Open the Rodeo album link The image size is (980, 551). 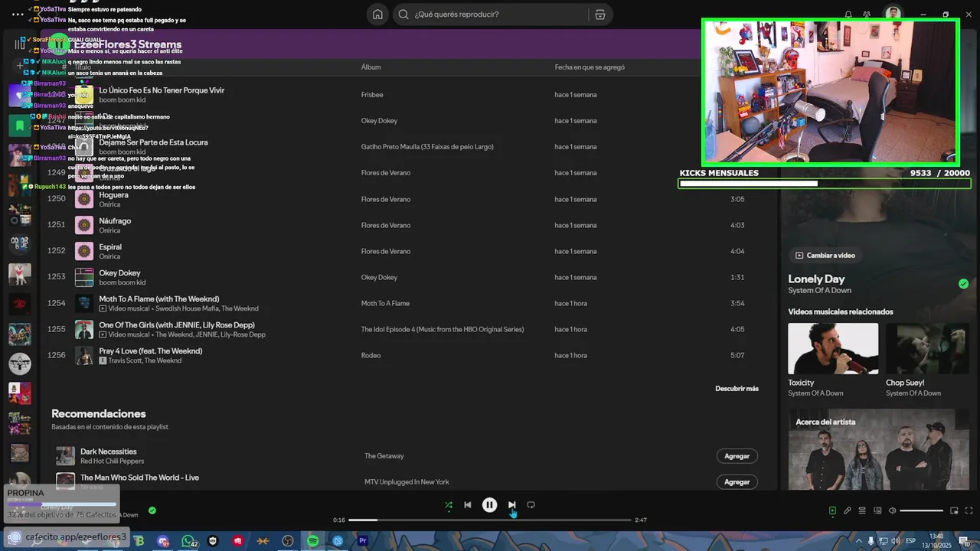[x=371, y=356]
